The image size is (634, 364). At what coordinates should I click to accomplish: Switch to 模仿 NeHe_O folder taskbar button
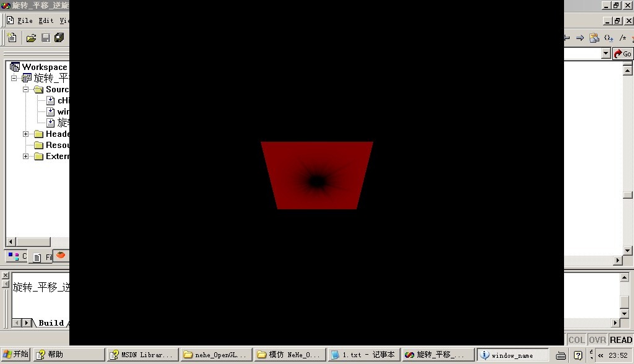coord(290,355)
